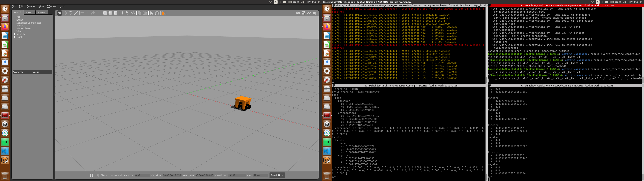
Task: Insert a cylinder shape
Action: [116, 13]
